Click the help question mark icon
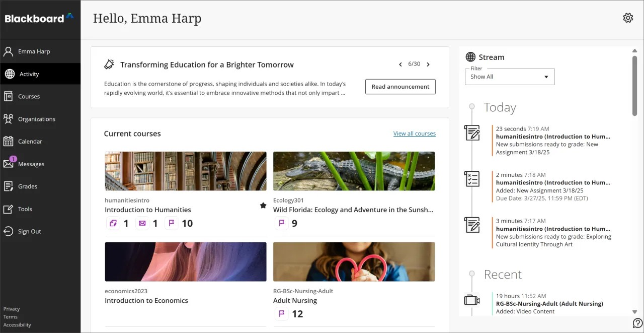 (x=637, y=322)
